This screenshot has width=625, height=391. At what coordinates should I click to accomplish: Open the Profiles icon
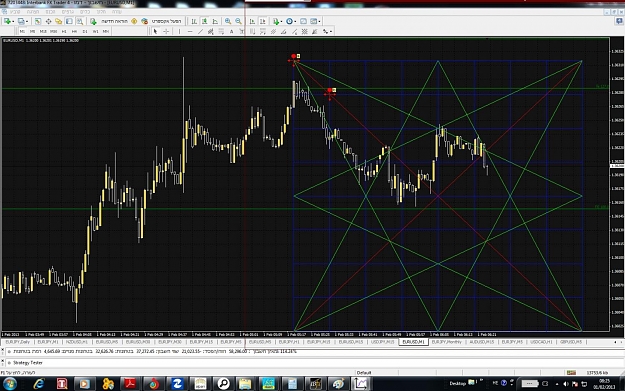pos(21,21)
